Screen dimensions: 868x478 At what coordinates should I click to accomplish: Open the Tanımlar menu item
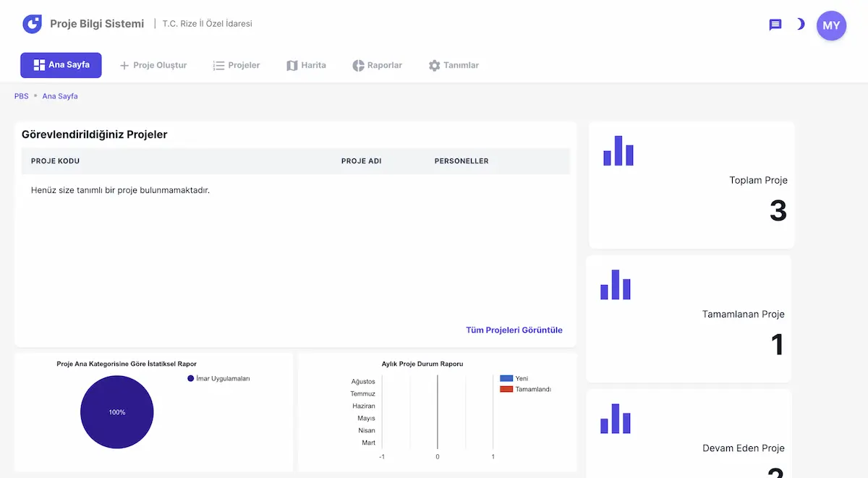tap(454, 65)
